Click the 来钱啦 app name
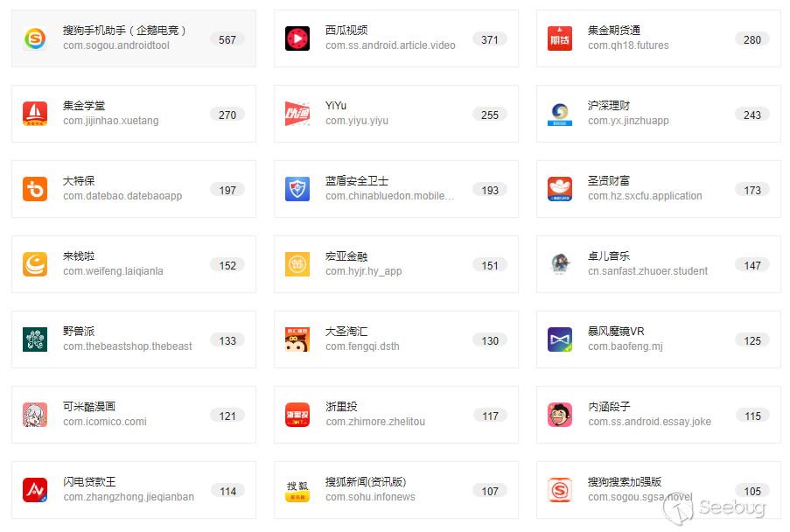 [79, 255]
